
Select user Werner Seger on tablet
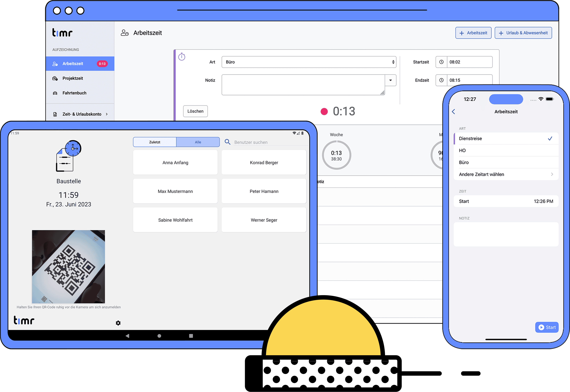coord(264,220)
